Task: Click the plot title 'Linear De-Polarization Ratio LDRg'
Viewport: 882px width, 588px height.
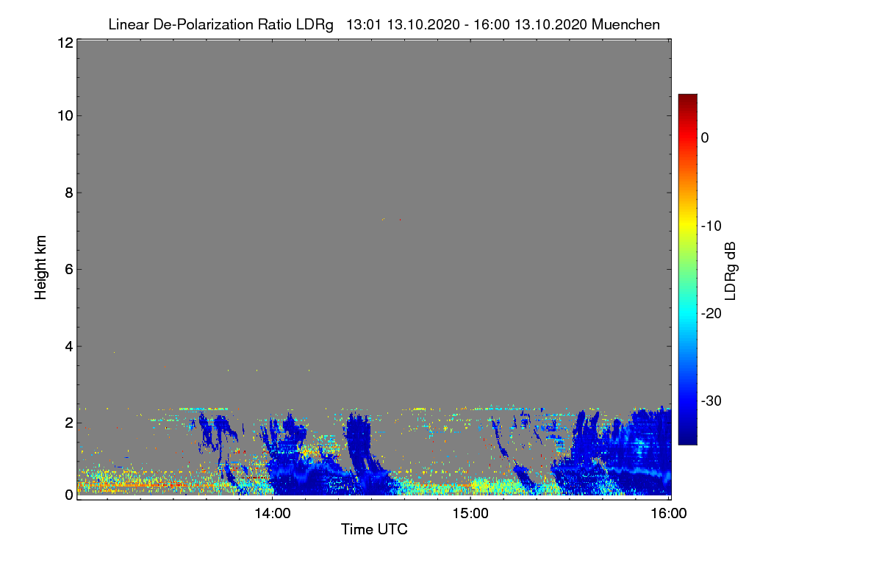Action: pyautogui.click(x=220, y=24)
